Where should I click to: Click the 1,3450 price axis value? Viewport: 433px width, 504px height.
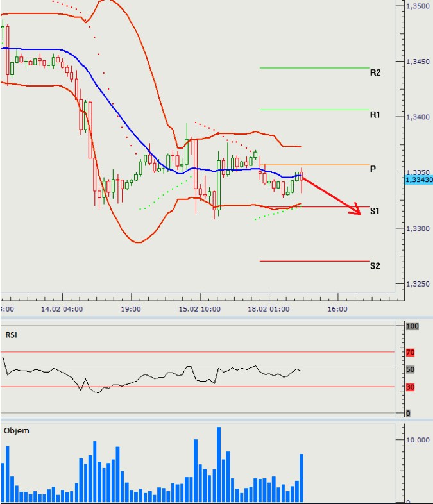pos(418,62)
